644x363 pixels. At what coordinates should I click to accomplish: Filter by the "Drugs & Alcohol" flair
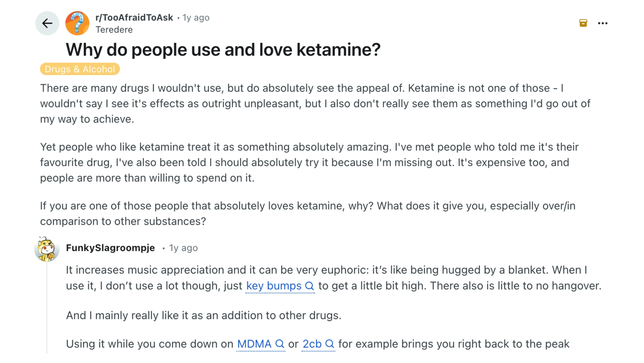click(80, 69)
